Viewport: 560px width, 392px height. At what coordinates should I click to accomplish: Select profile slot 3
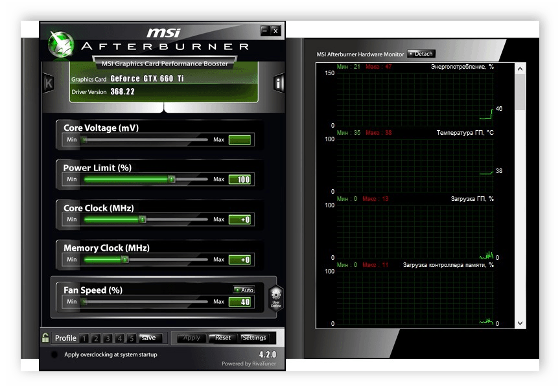pos(108,338)
